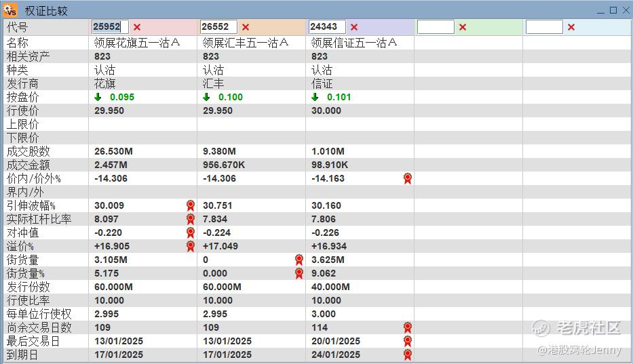This screenshot has height=364, width=633.
Task: Click the code input field containing 25952
Action: coord(110,27)
